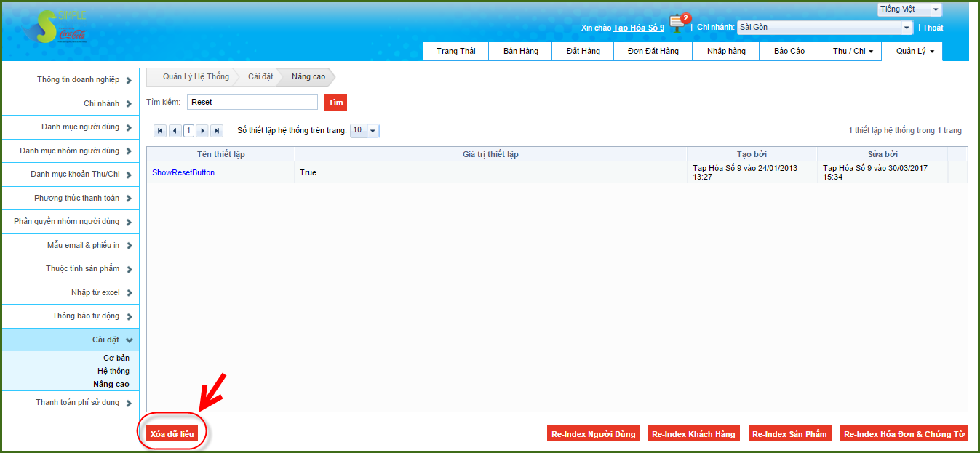Viewport: 980px width, 453px height.
Task: Go to next page arrow button
Action: (202, 131)
